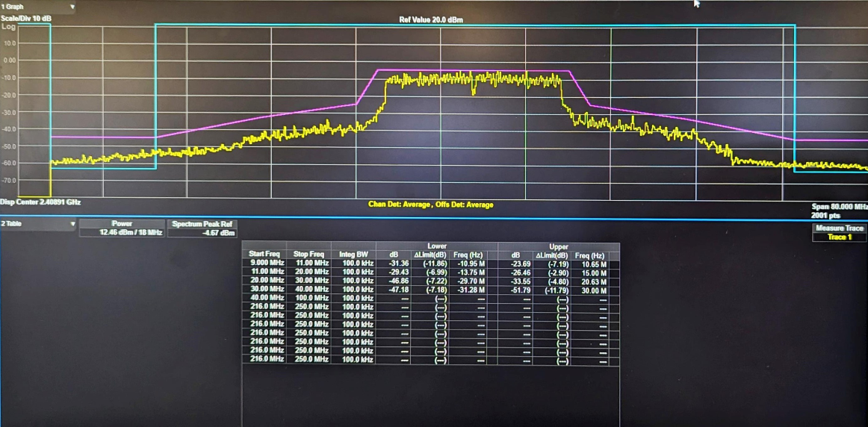The height and width of the screenshot is (427, 868).
Task: Click the Upper group header in table
Action: (x=559, y=246)
